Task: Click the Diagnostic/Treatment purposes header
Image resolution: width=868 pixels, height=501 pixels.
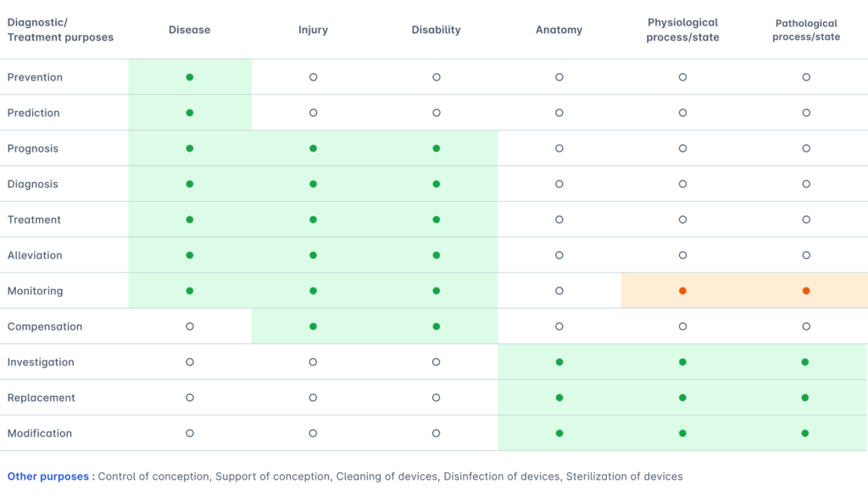Action: pos(60,30)
